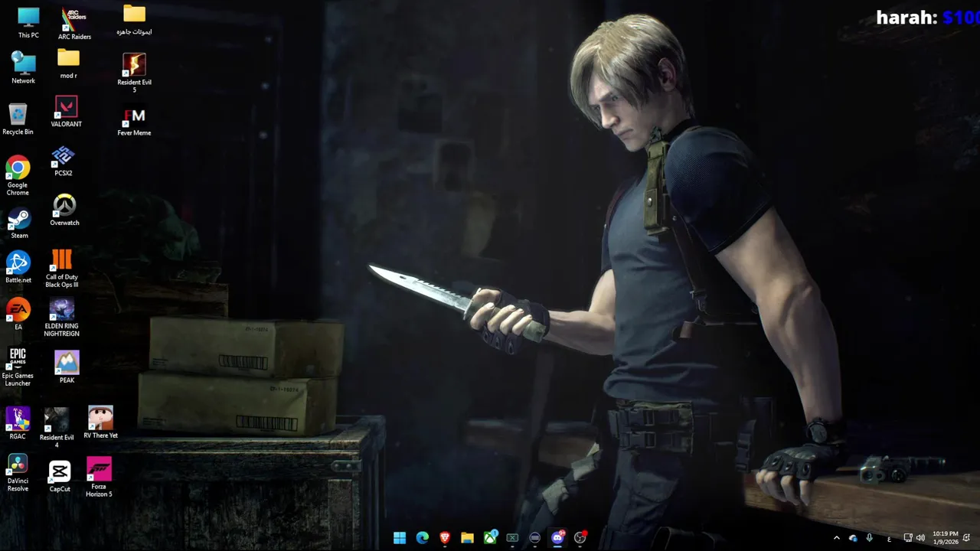Launch Google Chrome from desktop
This screenshot has width=980, height=551.
(18, 176)
